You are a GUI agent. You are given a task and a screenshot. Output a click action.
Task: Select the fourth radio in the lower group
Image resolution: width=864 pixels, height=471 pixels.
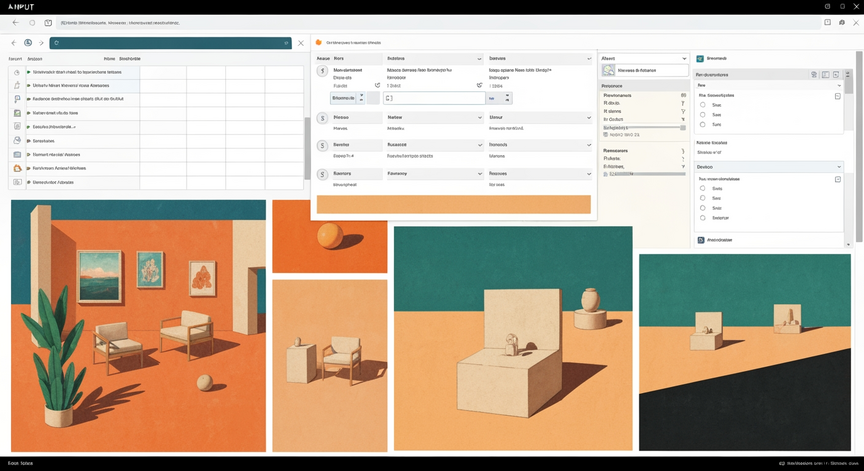703,218
